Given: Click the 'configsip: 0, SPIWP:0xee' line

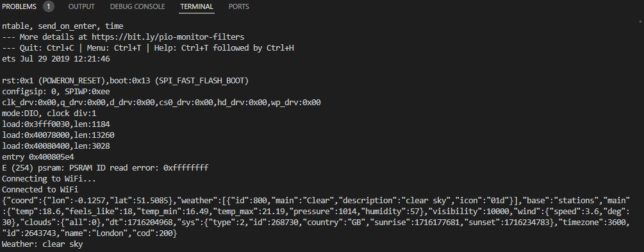Looking at the screenshot, I should pyautogui.click(x=56, y=91).
